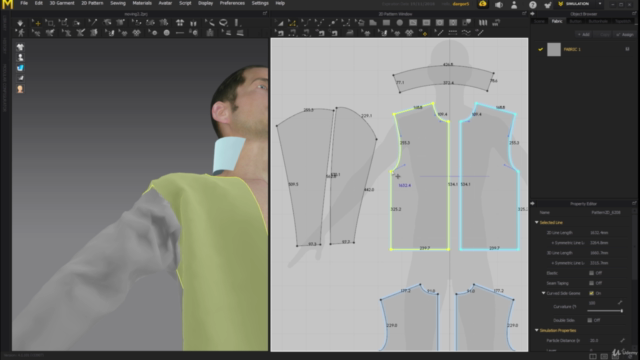
Task: Select the Ellipse pattern tool
Action: click(400, 23)
